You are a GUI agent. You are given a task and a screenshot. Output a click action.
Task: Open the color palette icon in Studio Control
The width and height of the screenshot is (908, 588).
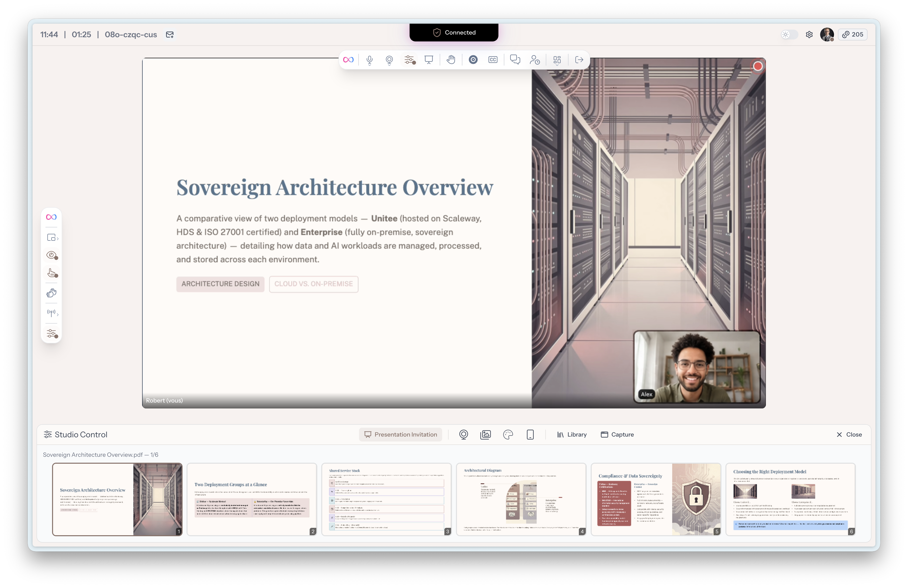508,435
